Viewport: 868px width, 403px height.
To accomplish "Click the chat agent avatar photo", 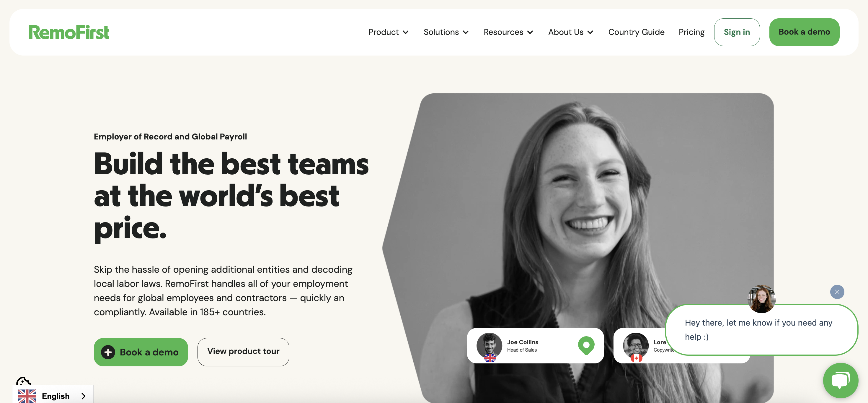I will (x=761, y=298).
